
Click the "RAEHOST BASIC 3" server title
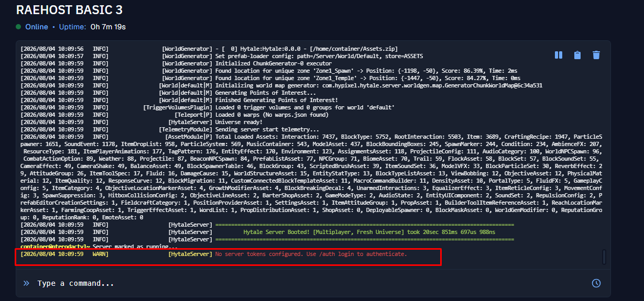pos(69,9)
